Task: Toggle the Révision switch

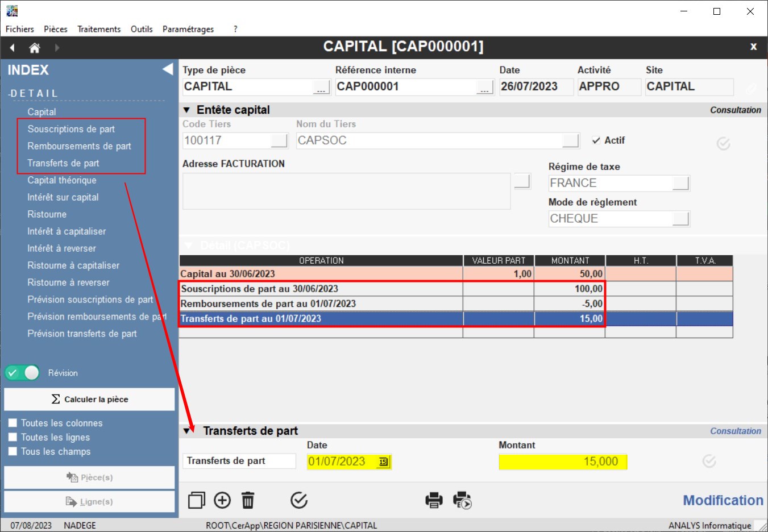Action: (22, 373)
